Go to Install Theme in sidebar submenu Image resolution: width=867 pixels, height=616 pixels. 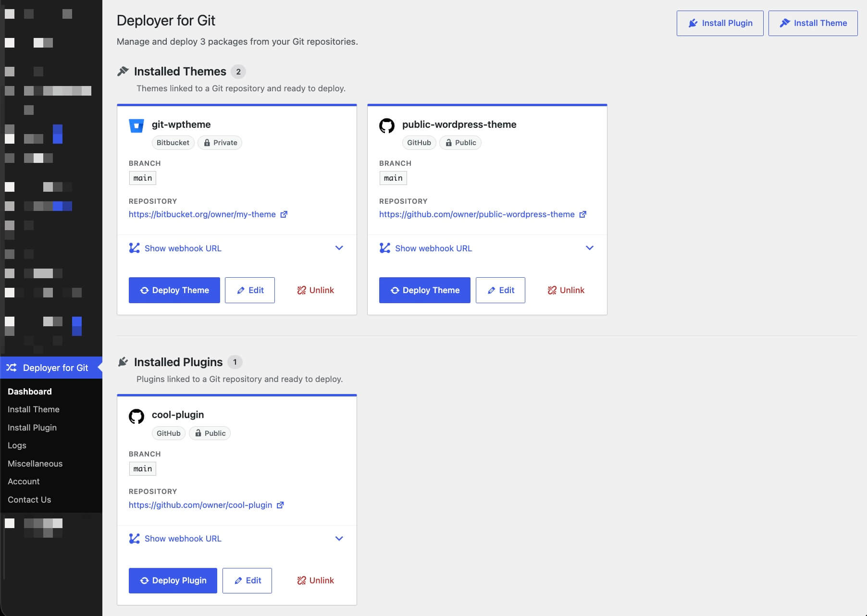pos(34,409)
